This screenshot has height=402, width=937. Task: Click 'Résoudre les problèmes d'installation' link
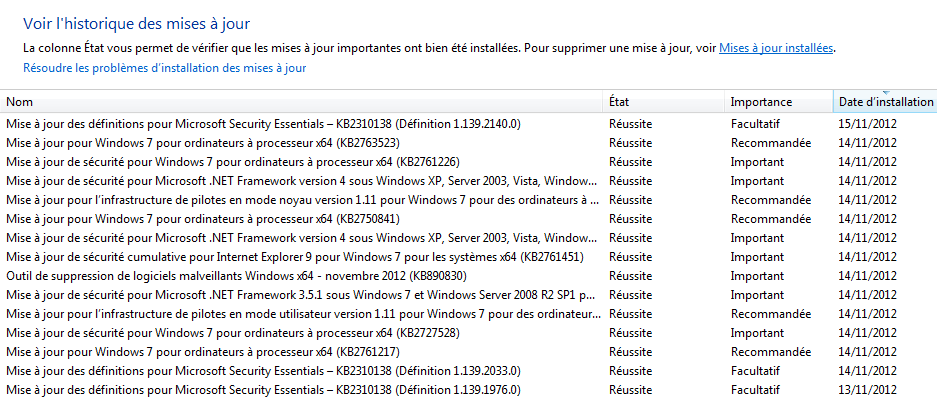pos(164,68)
